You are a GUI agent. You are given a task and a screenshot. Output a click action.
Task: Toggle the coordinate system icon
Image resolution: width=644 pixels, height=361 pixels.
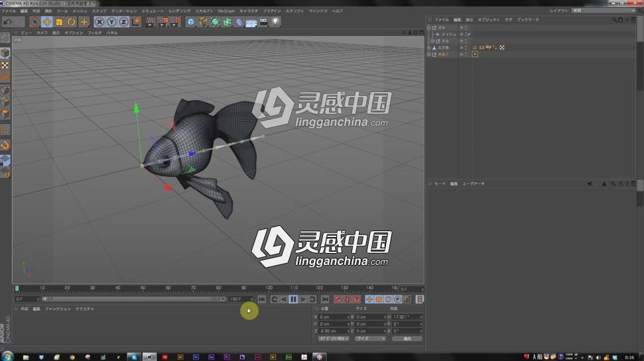tap(136, 22)
